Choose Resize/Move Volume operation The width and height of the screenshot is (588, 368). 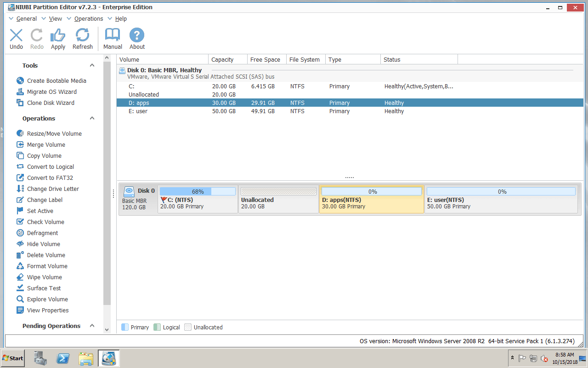point(49,133)
